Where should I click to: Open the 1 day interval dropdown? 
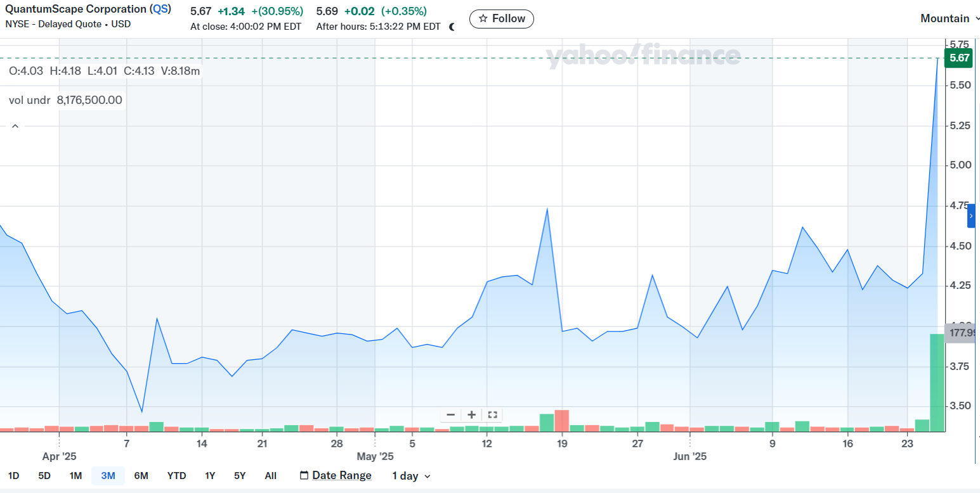point(410,475)
